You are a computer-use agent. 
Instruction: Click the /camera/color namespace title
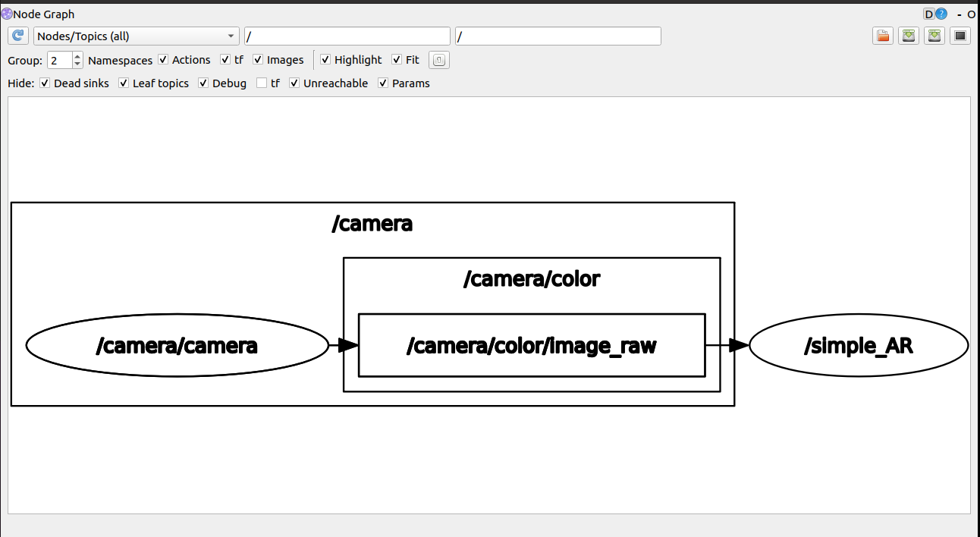point(532,279)
